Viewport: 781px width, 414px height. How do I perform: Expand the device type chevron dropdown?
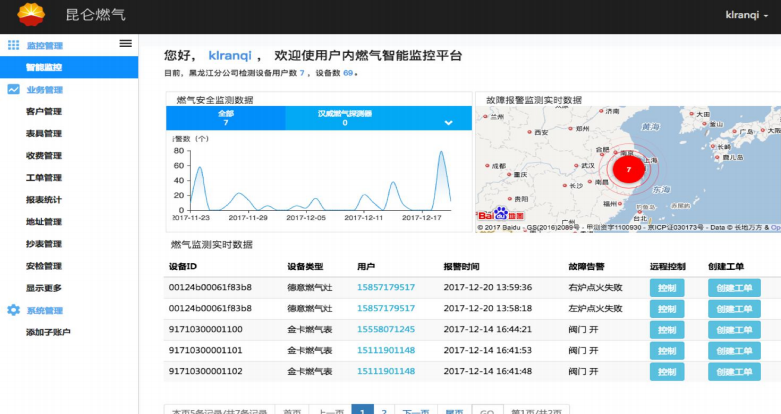[448, 122]
